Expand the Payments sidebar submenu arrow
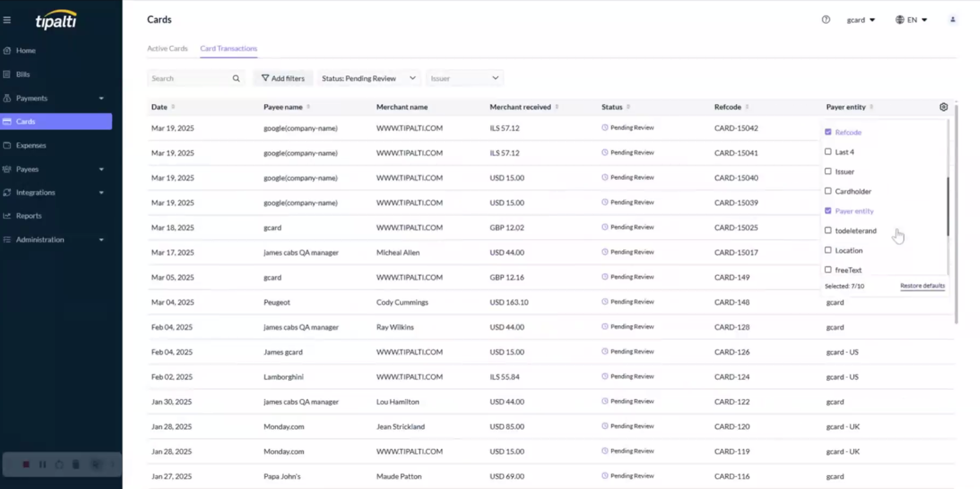This screenshot has width=980, height=489. [101, 98]
